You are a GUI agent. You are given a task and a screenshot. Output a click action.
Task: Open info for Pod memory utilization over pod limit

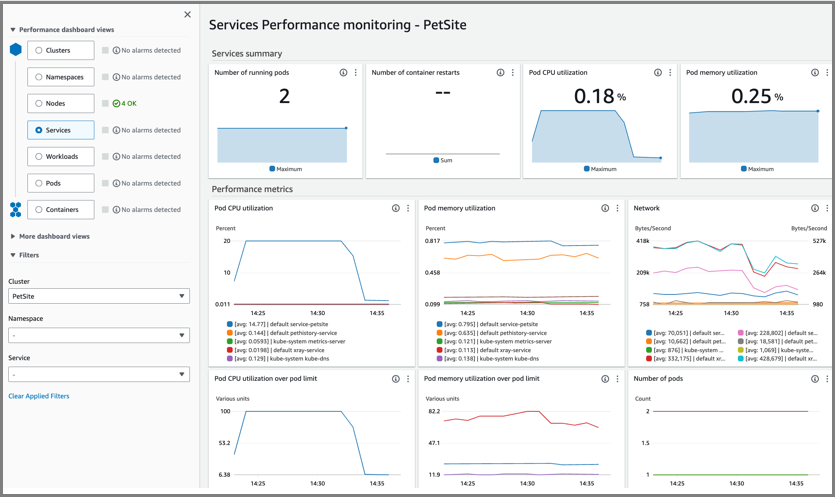(x=605, y=379)
